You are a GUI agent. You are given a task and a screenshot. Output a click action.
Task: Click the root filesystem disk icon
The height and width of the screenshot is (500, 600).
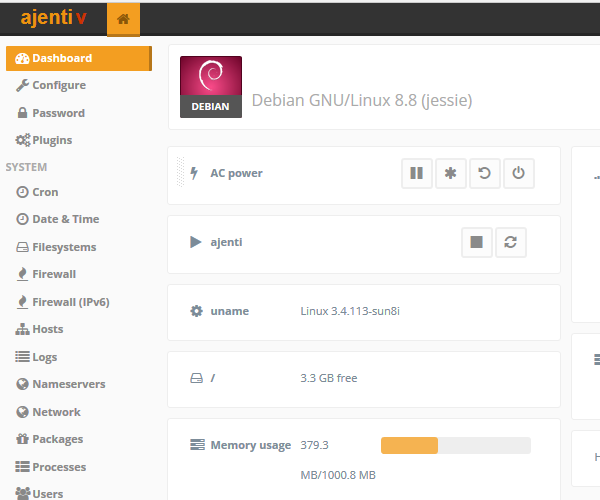pos(196,378)
